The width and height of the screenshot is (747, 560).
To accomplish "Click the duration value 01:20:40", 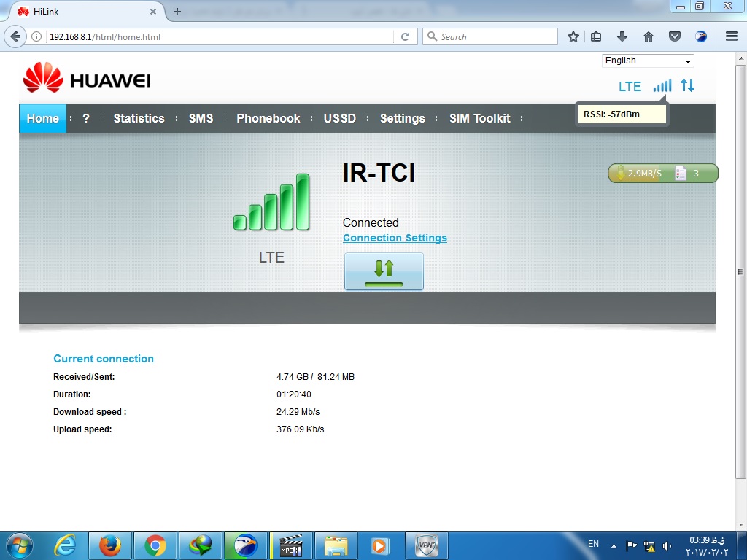I will pyautogui.click(x=294, y=394).
